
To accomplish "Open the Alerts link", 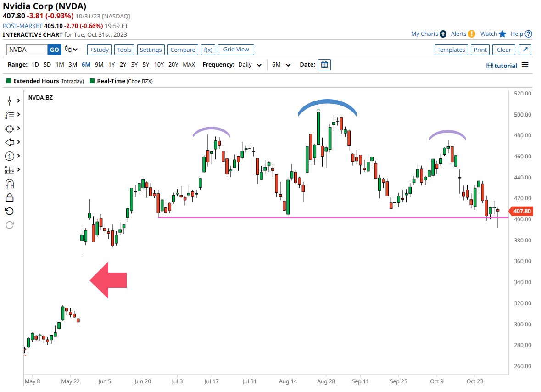I will [x=458, y=34].
